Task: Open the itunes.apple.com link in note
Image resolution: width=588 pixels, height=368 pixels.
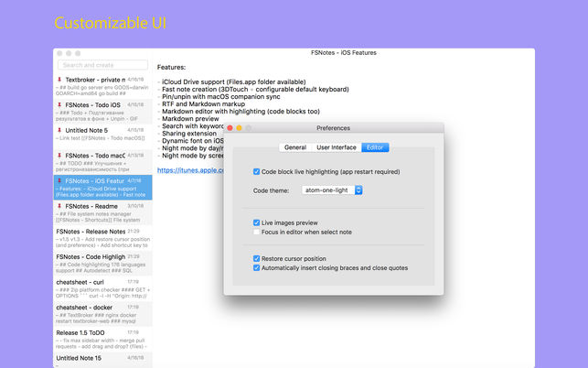Action: coord(190,170)
